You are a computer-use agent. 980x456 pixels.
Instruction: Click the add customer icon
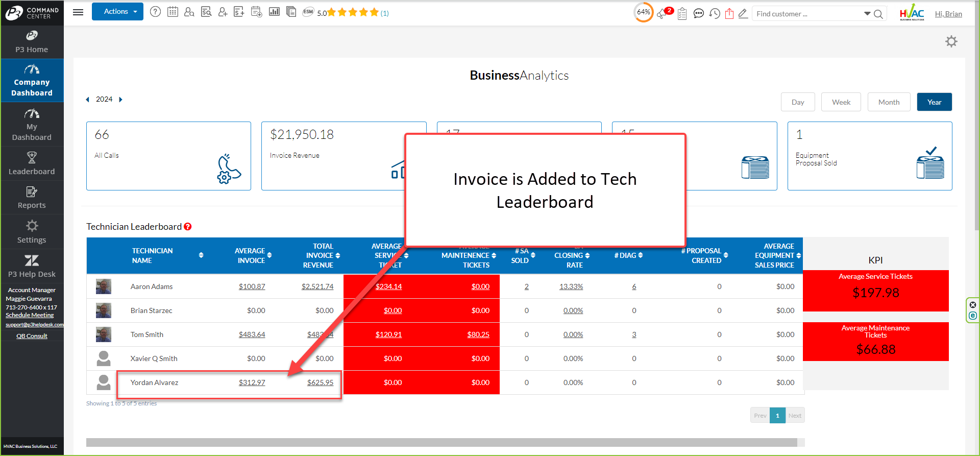coord(223,12)
